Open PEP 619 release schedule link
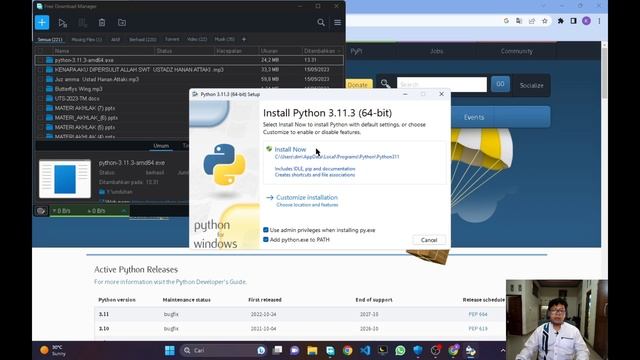640x360 pixels. click(478, 329)
